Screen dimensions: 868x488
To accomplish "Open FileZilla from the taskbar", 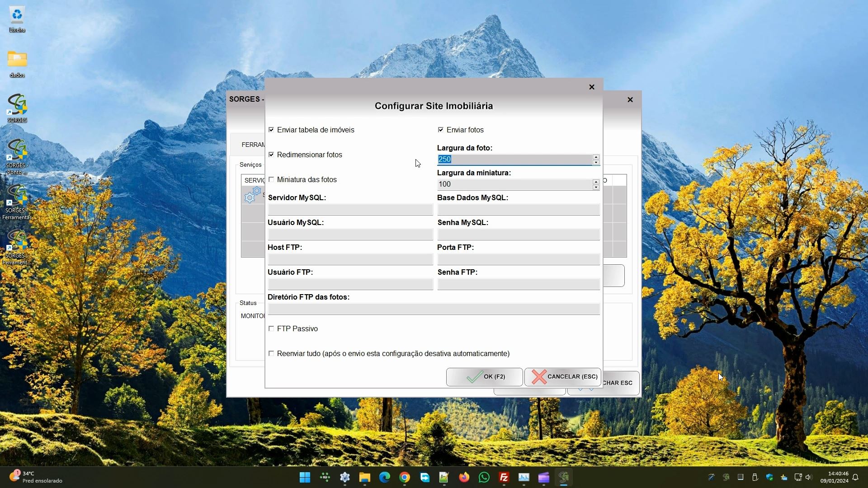I will click(x=504, y=477).
